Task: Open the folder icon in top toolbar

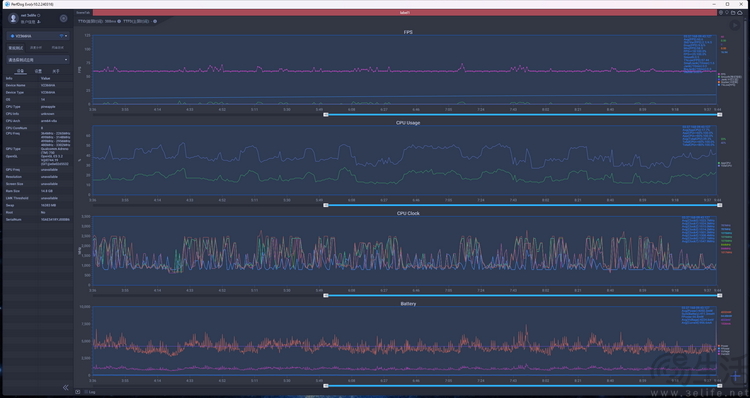Action: click(733, 13)
